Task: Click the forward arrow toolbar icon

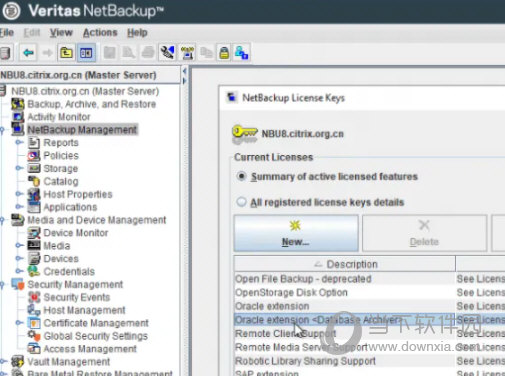Action: click(x=47, y=53)
